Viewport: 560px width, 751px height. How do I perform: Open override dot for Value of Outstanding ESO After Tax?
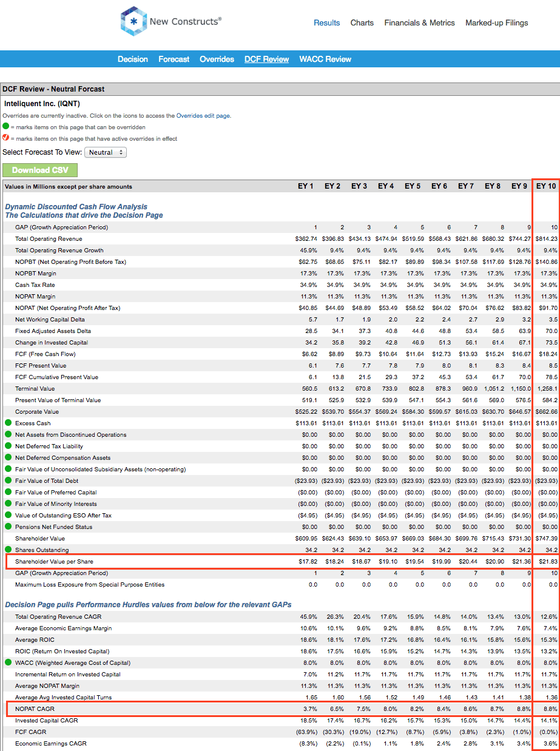tap(8, 515)
